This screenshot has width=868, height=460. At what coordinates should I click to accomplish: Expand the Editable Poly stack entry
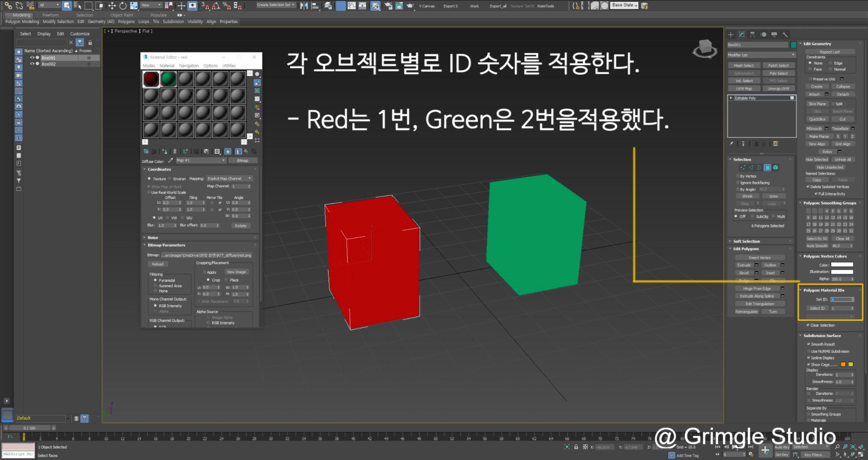(731, 98)
